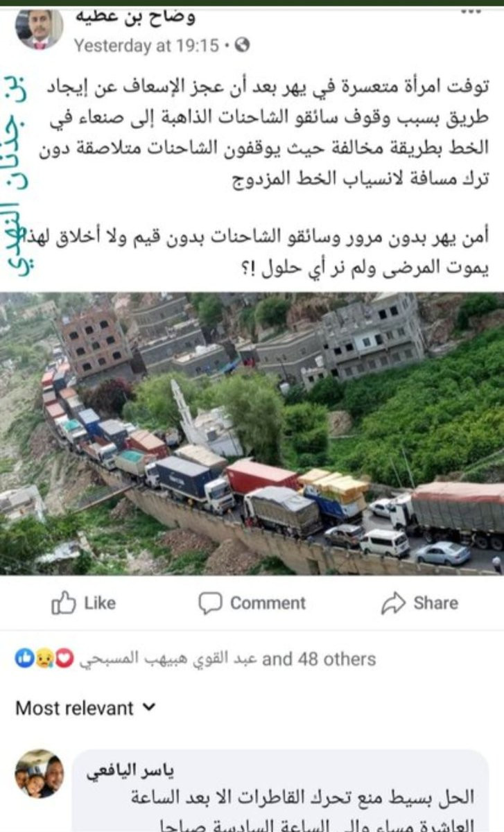Tap the globe public privacy icon
Image resolution: width=504 pixels, height=832 pixels.
click(x=243, y=46)
